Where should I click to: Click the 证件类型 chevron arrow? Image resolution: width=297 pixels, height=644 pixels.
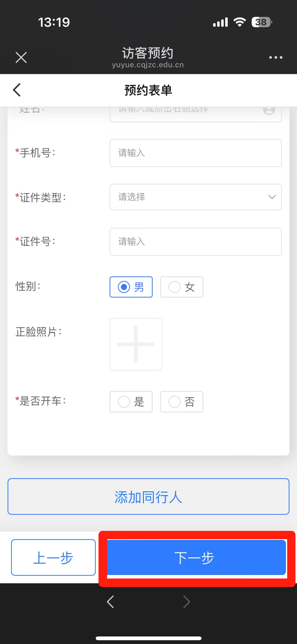(x=272, y=197)
